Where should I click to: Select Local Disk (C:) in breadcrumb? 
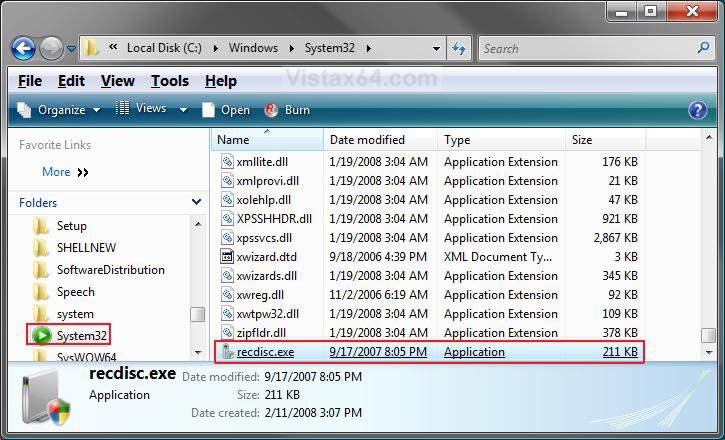(x=164, y=48)
